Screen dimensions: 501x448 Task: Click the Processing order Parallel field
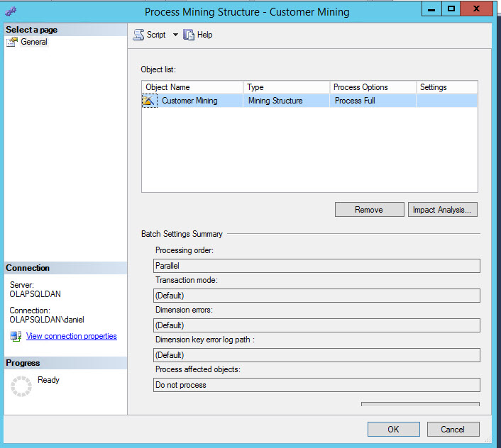(x=316, y=266)
